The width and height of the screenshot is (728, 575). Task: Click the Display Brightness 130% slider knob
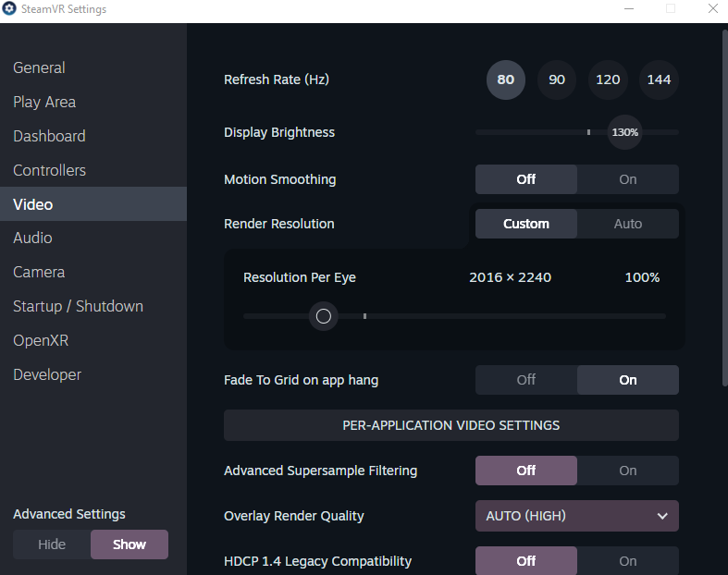tap(625, 132)
